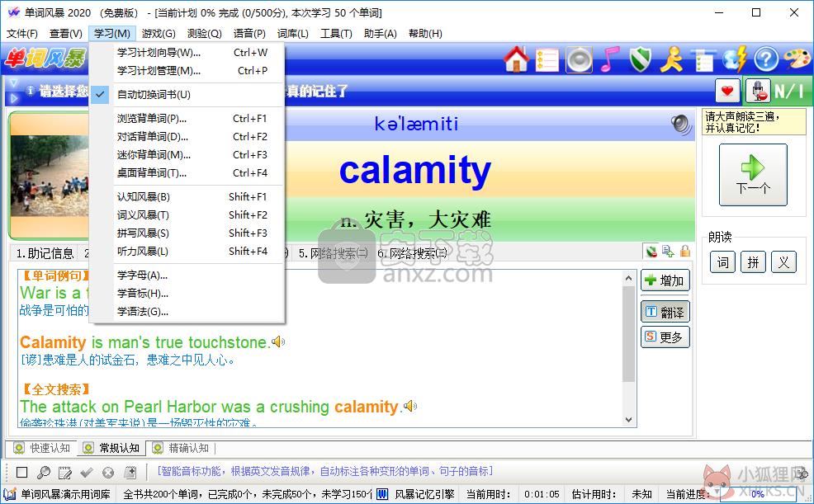Click the green arrow with red minus tab icon
Screen dimensions: 814x504
[x=651, y=252]
